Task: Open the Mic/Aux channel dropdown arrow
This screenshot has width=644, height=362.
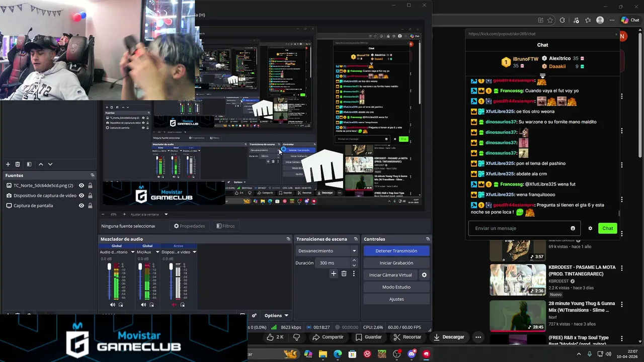Action: coord(156,252)
